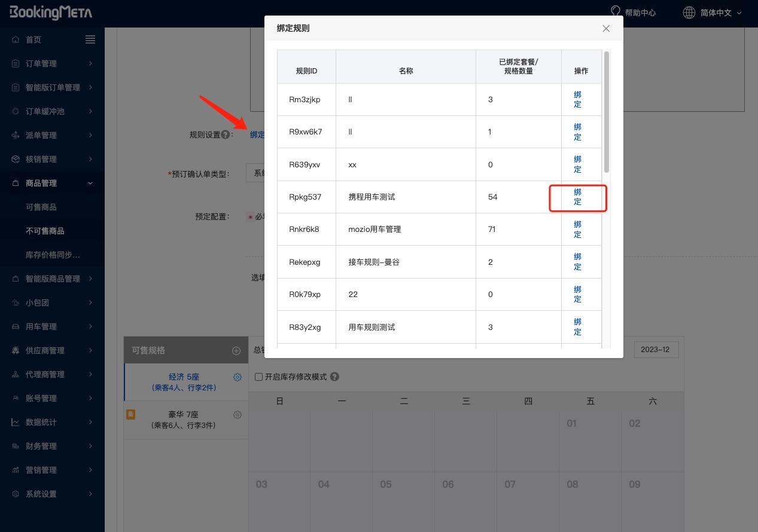Image resolution: width=758 pixels, height=532 pixels.
Task: Click 绑定 for rule 携程用车测试
Action: pyautogui.click(x=577, y=197)
